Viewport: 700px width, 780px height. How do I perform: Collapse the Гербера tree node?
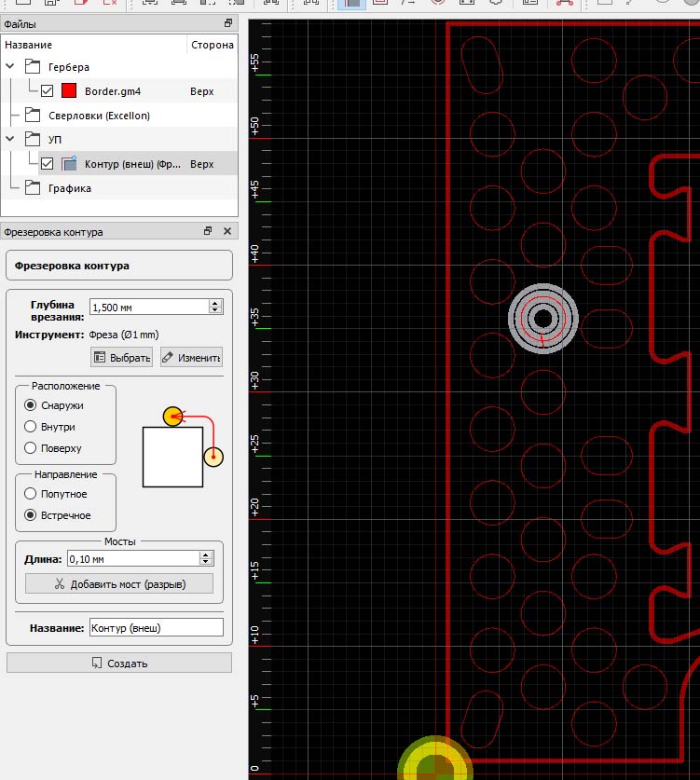click(10, 66)
